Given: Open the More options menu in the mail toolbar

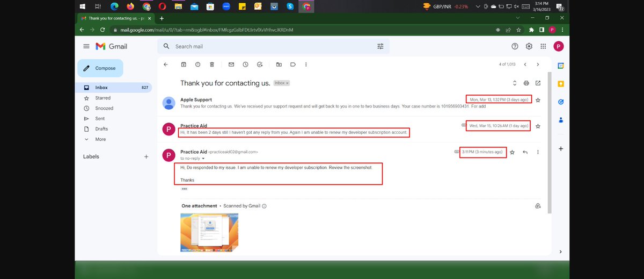Looking at the screenshot, I should tap(306, 65).
